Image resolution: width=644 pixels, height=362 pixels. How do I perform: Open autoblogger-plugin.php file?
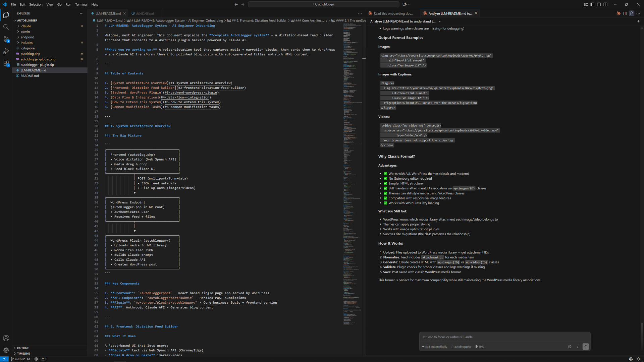50,59
